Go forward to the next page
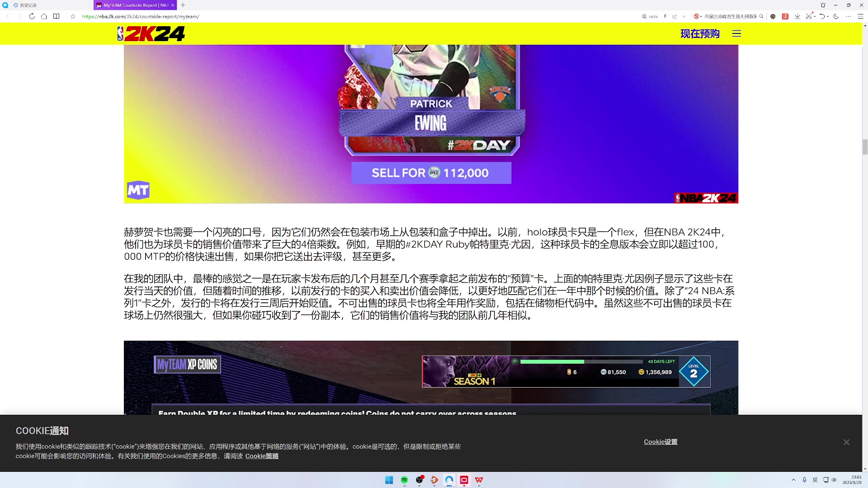Viewport: 868px width, 488px height. pos(19,16)
